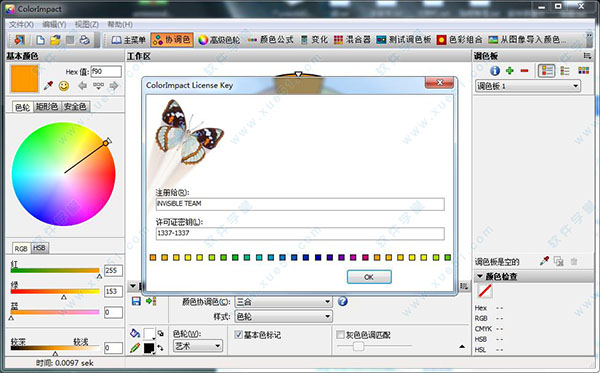Click the red value field showing 255
This screenshot has width=600, height=373.
pos(113,270)
